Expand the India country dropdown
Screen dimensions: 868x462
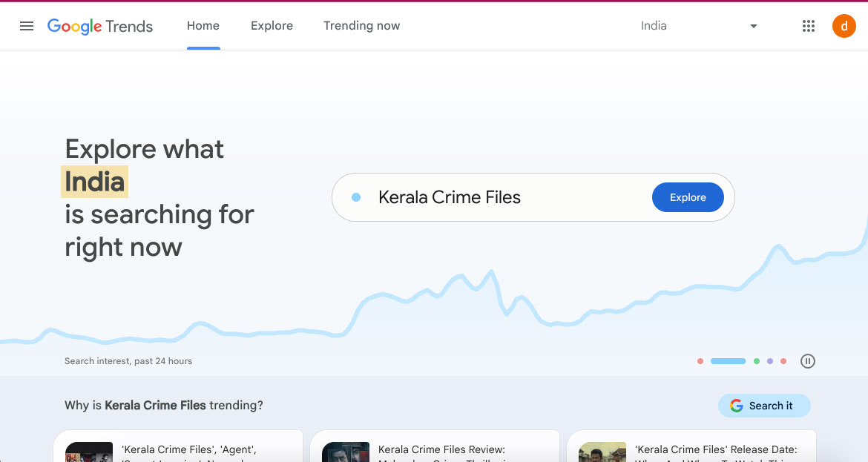click(x=699, y=26)
